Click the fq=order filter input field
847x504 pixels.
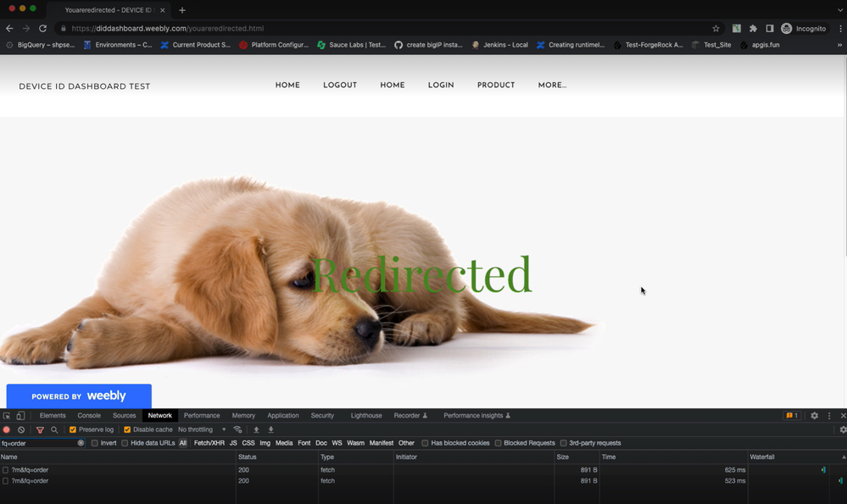[x=38, y=443]
